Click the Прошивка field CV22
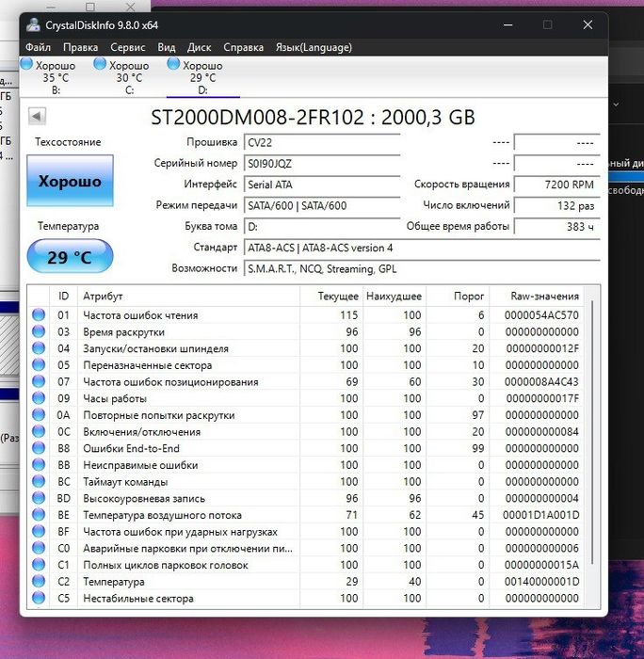This screenshot has width=644, height=659. point(322,142)
